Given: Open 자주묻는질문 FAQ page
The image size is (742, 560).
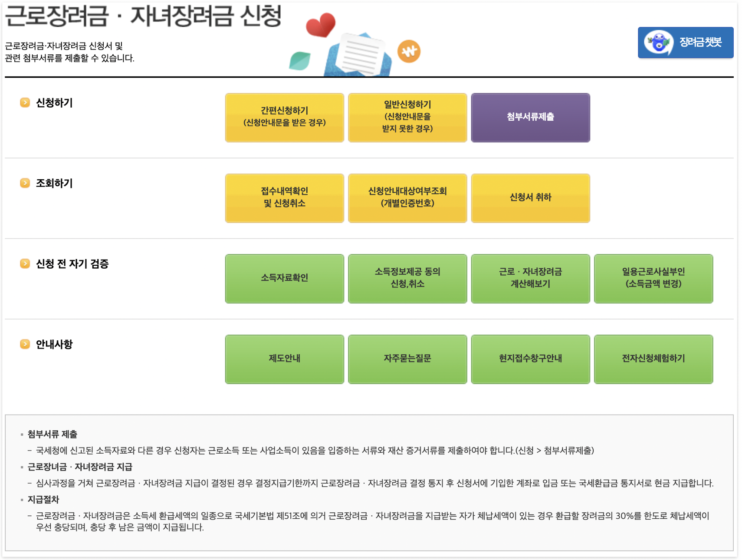Looking at the screenshot, I should 407,359.
